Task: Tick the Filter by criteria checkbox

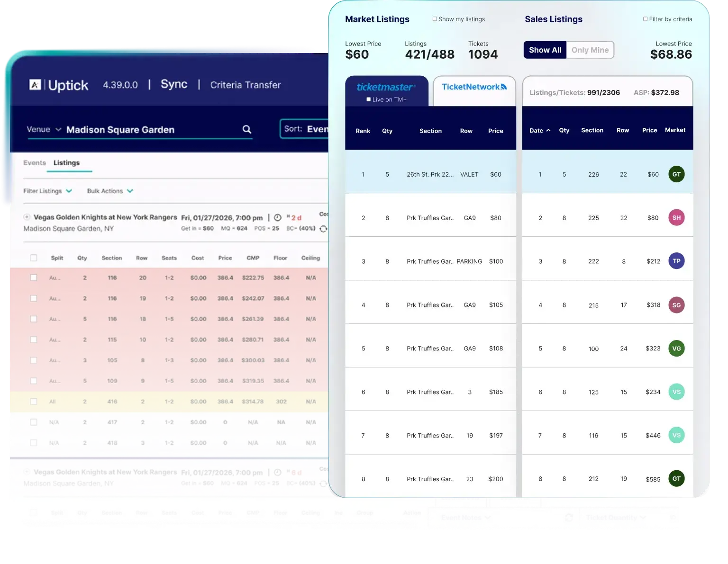Action: [645, 19]
